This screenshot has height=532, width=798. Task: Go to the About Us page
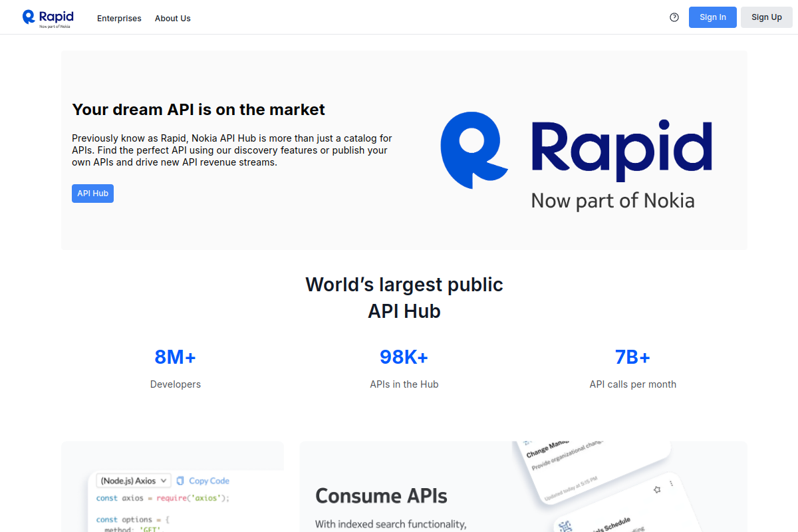point(172,19)
